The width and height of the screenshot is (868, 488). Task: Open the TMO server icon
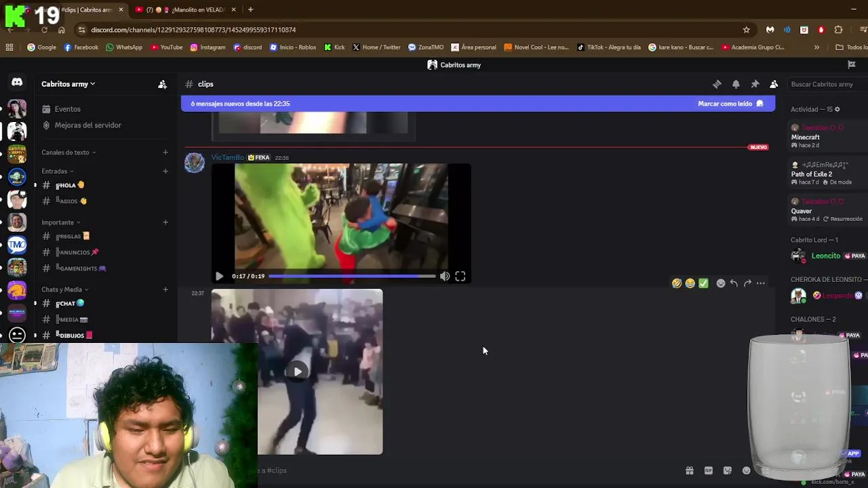coord(17,245)
